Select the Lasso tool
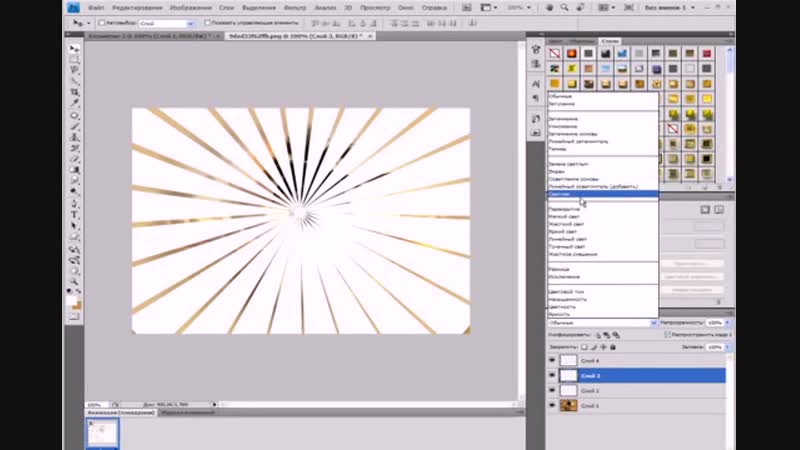The image size is (800, 450). (x=74, y=70)
